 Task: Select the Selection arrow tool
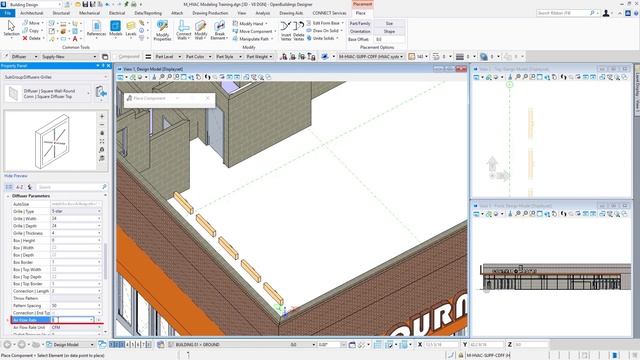coord(11,29)
